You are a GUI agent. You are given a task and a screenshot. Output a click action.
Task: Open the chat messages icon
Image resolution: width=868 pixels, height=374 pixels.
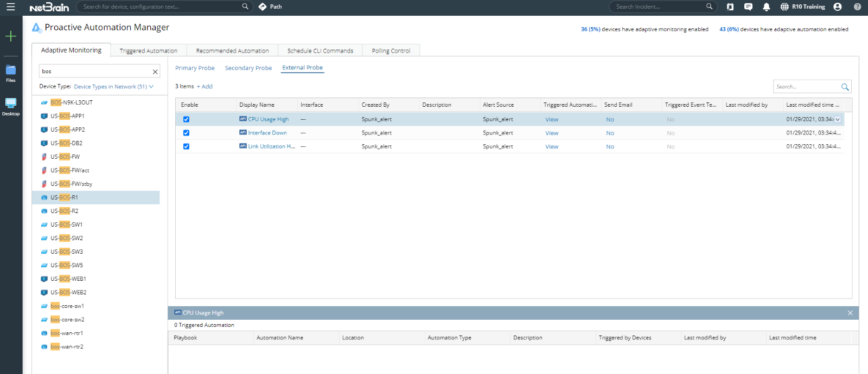tap(748, 7)
